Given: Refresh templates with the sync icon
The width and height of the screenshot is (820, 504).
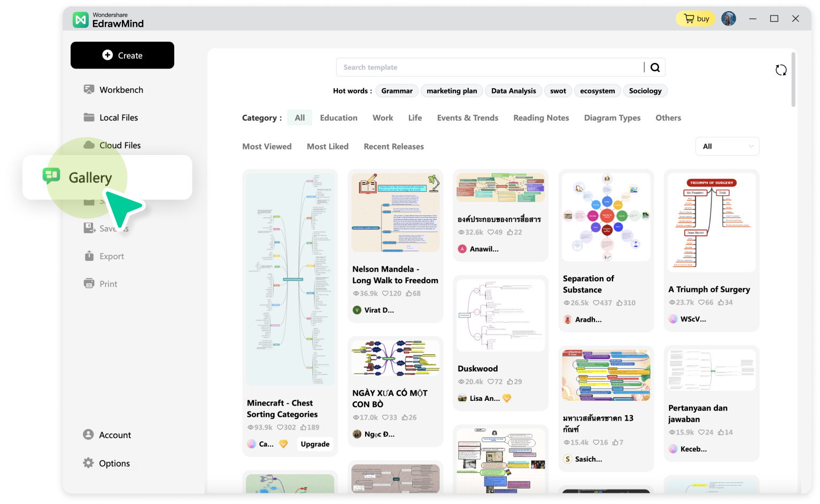Looking at the screenshot, I should (781, 70).
